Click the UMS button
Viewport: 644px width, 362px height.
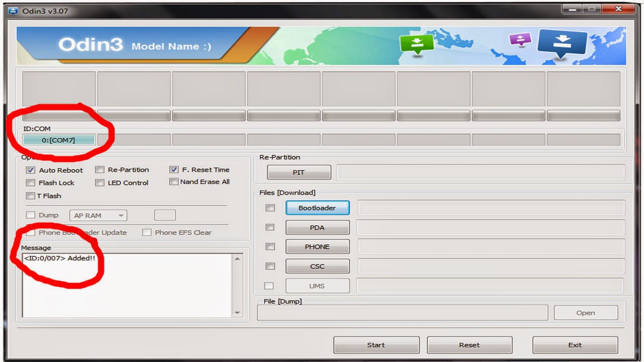click(317, 286)
